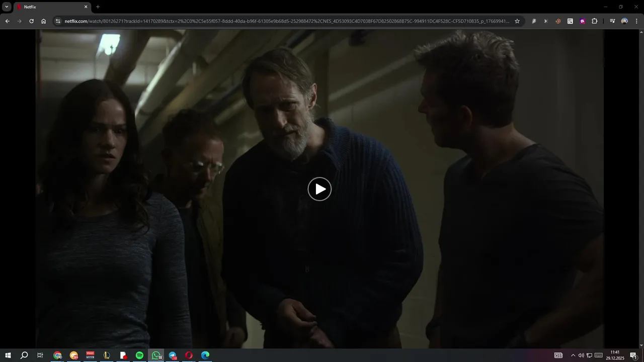Open the Voicemeeter taskbar icon
644x362 pixels.
tap(90, 355)
